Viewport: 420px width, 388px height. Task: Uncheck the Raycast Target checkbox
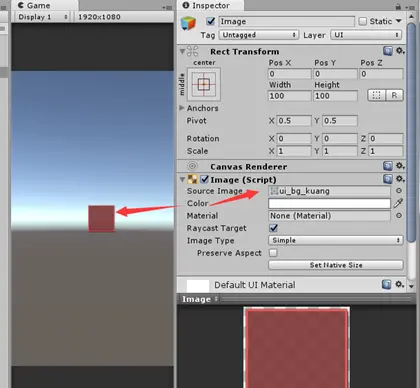click(273, 228)
